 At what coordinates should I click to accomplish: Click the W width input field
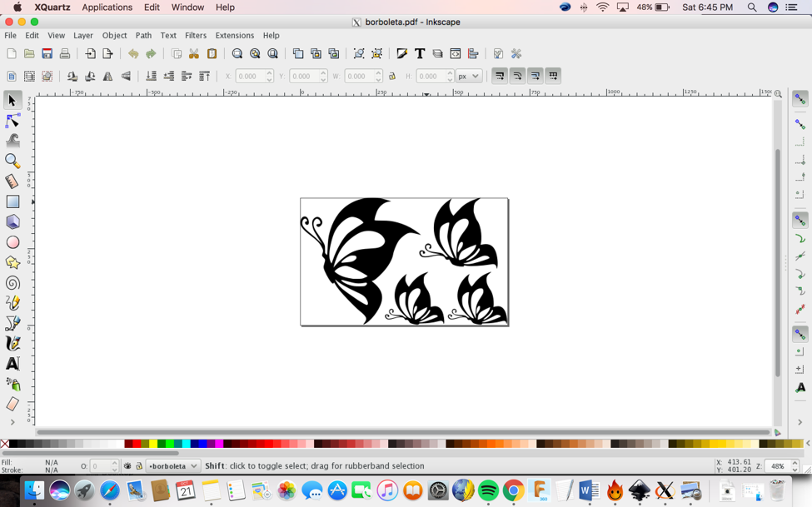click(360, 76)
